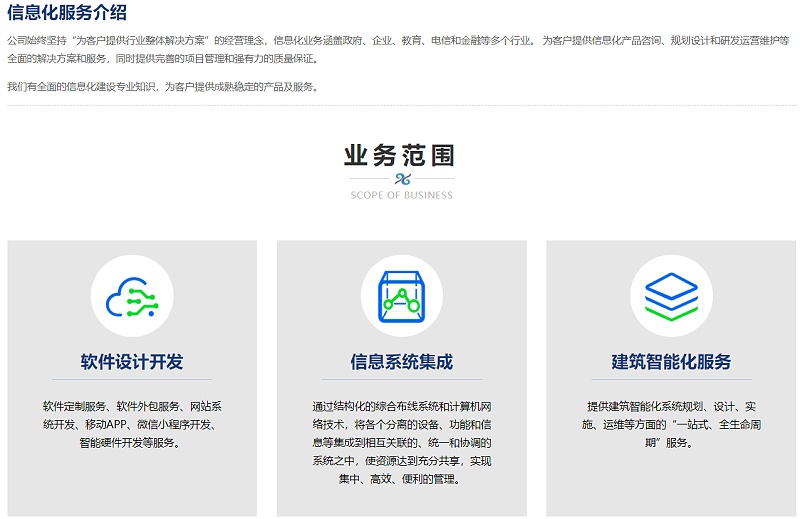
Task: Click the description starting 软件定制服务
Action: tap(132, 424)
